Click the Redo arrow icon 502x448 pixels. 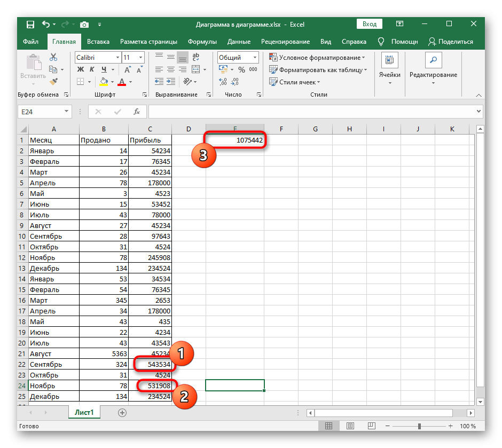[65, 24]
